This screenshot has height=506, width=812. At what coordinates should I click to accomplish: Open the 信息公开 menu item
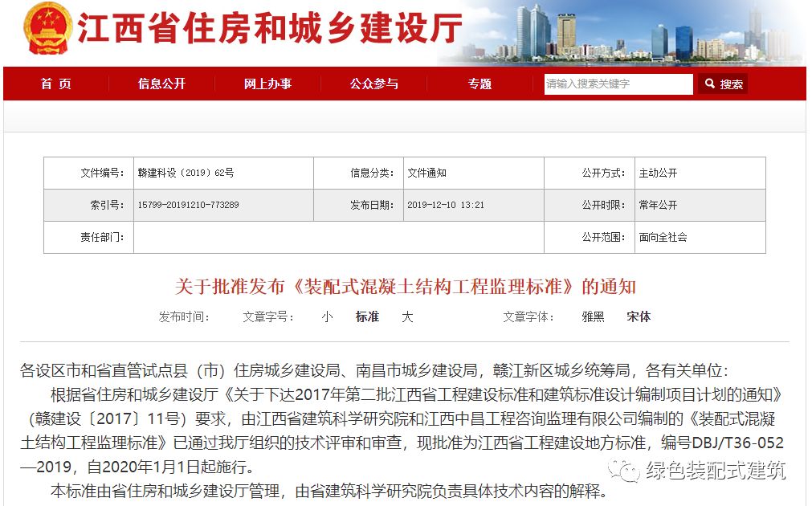click(161, 84)
